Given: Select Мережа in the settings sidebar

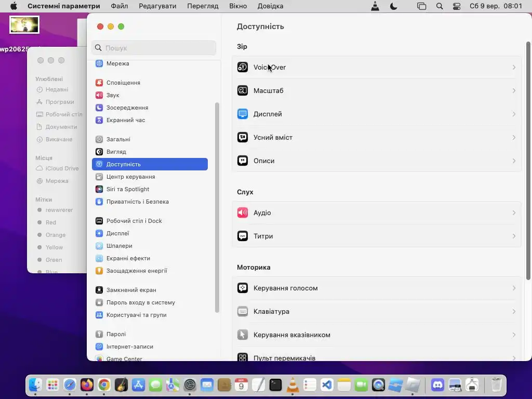Looking at the screenshot, I should click(x=150, y=63).
